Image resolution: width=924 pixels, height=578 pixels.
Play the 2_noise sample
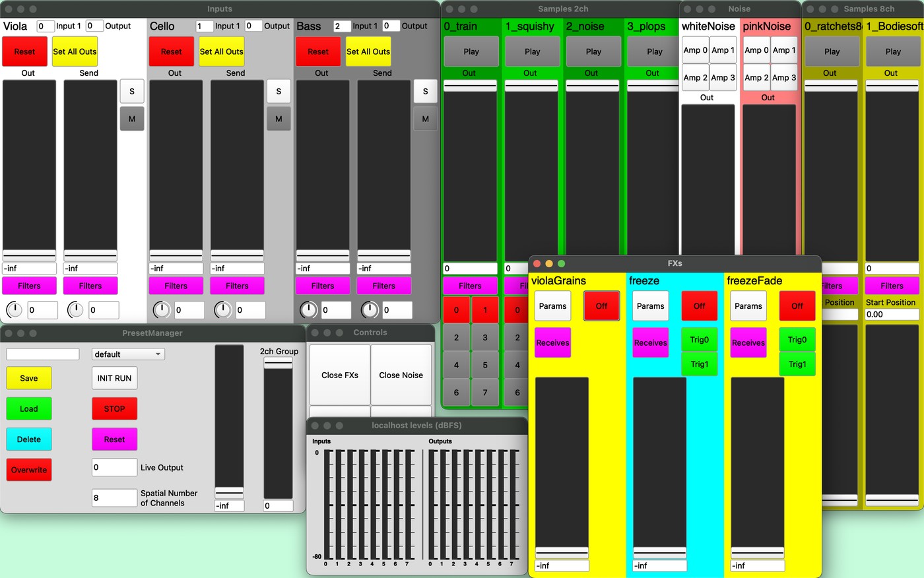(593, 51)
